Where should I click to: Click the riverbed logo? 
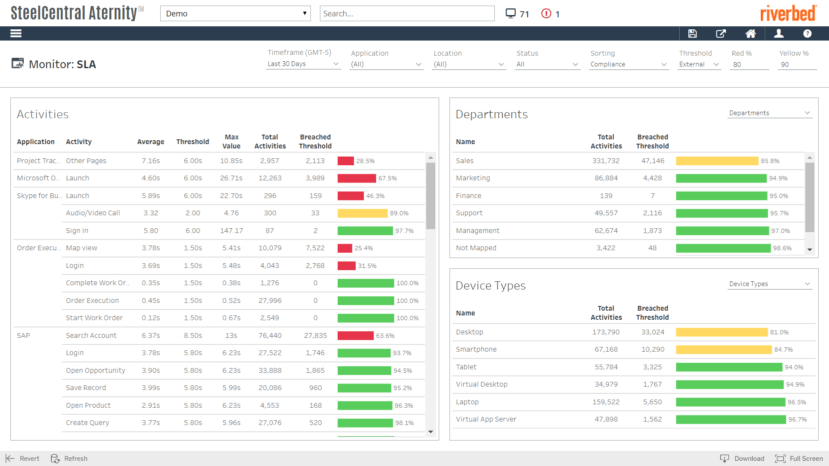tap(787, 13)
